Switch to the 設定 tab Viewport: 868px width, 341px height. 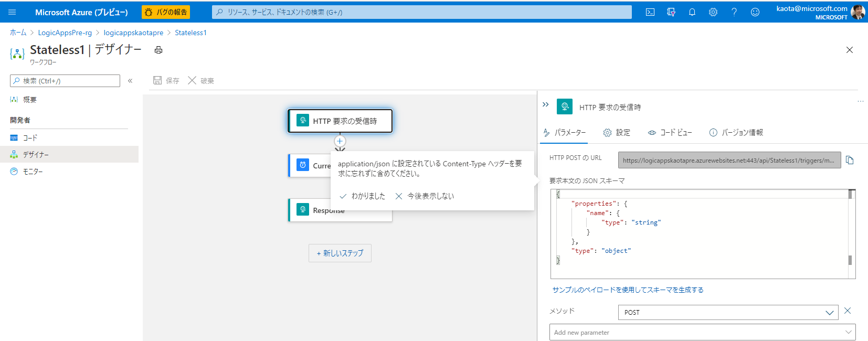tap(617, 133)
